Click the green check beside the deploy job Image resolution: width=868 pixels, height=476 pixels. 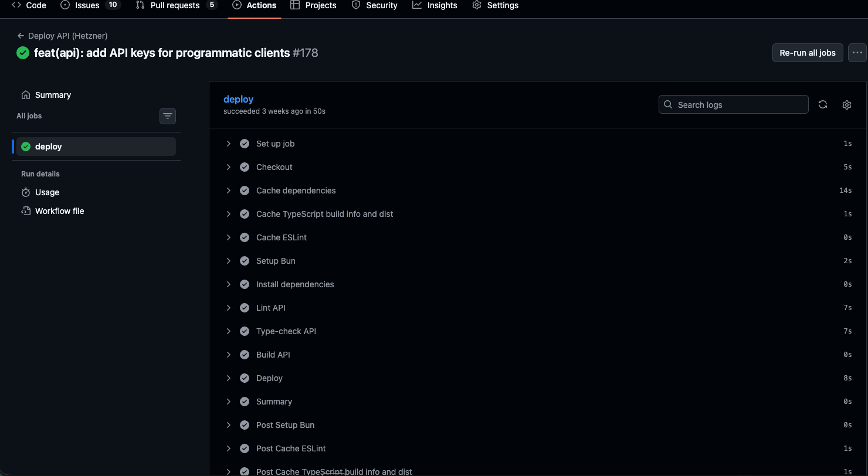[25, 146]
